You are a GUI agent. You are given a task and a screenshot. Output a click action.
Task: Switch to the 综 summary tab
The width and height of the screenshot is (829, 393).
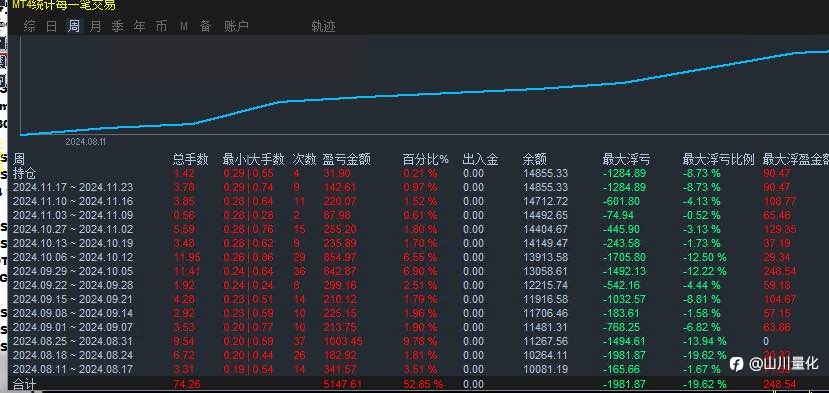(x=30, y=26)
